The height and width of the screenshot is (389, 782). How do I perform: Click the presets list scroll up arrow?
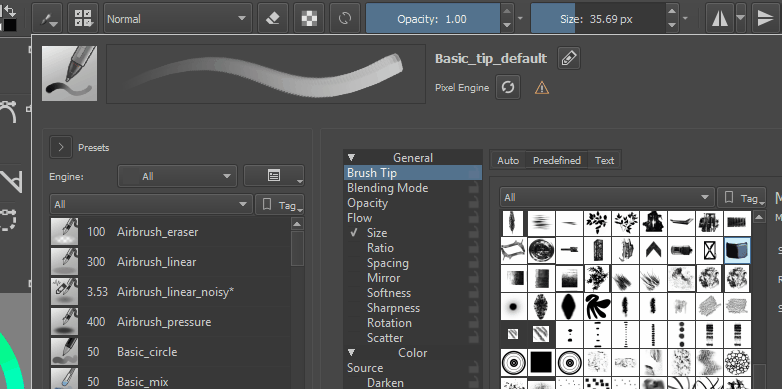point(297,224)
